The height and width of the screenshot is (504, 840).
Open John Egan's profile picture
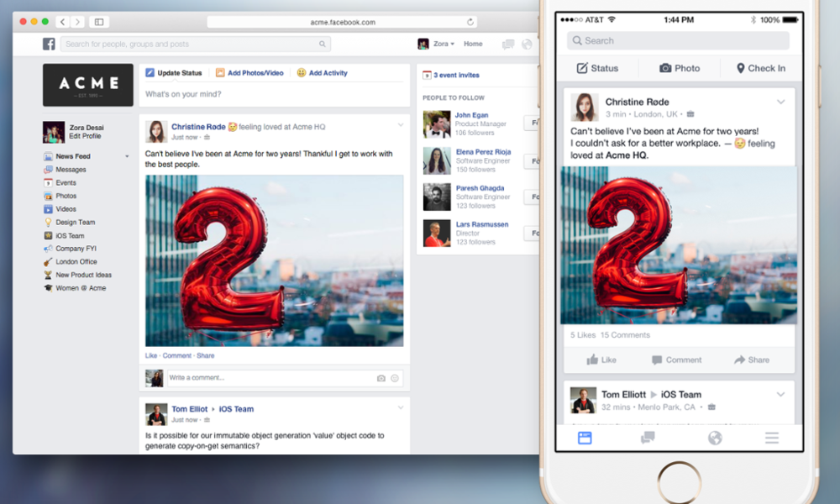[x=437, y=123]
